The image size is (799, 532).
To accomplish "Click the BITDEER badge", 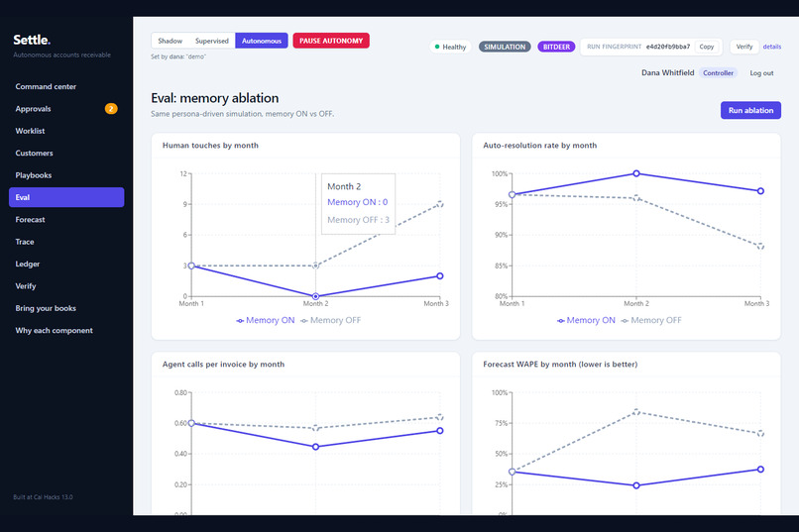I will pyautogui.click(x=556, y=47).
